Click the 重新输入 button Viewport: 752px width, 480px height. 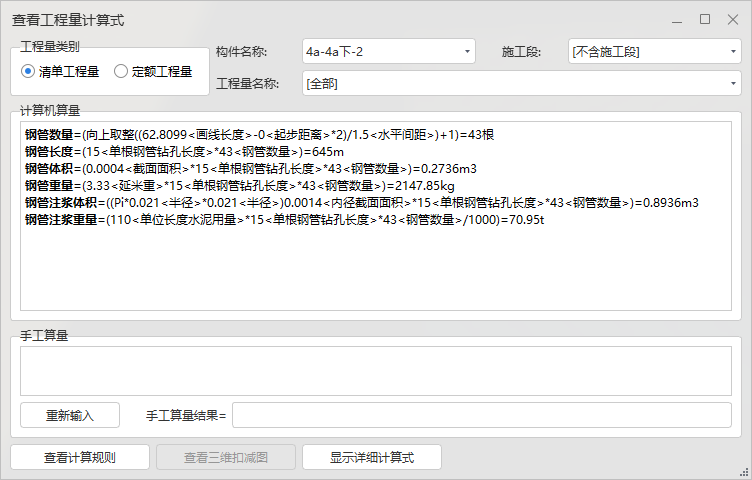70,415
